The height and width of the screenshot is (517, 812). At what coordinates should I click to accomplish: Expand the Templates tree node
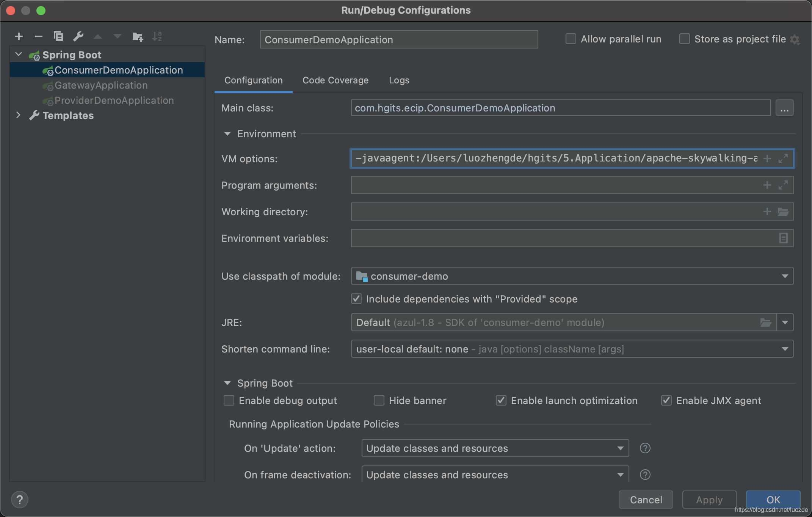click(x=18, y=115)
